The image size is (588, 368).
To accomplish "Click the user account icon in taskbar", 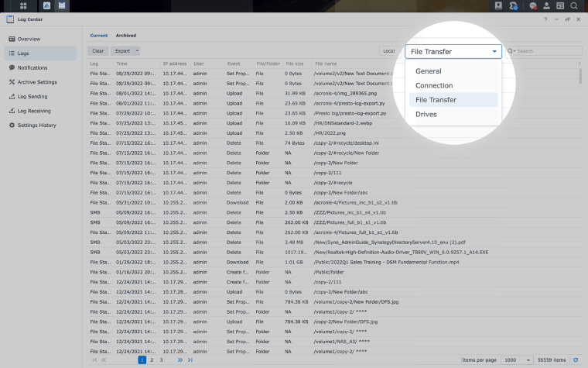I will click(x=547, y=6).
